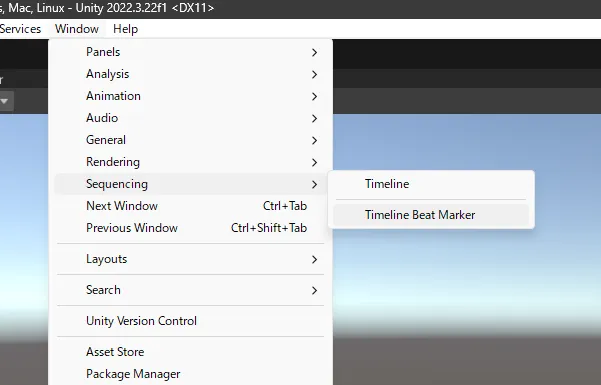Expand the Layouts submenu
The width and height of the screenshot is (601, 385).
pos(190,259)
